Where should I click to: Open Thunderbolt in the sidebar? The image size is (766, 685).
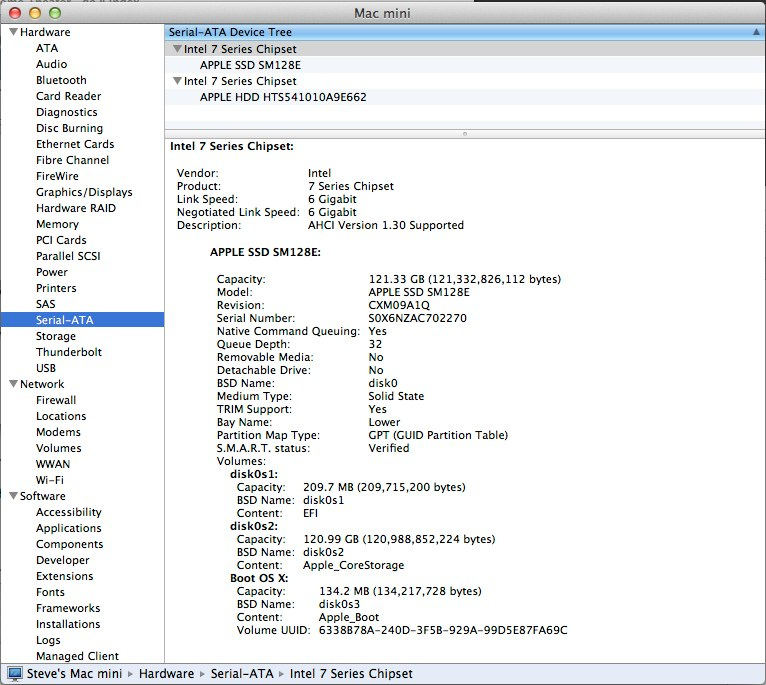click(x=69, y=352)
